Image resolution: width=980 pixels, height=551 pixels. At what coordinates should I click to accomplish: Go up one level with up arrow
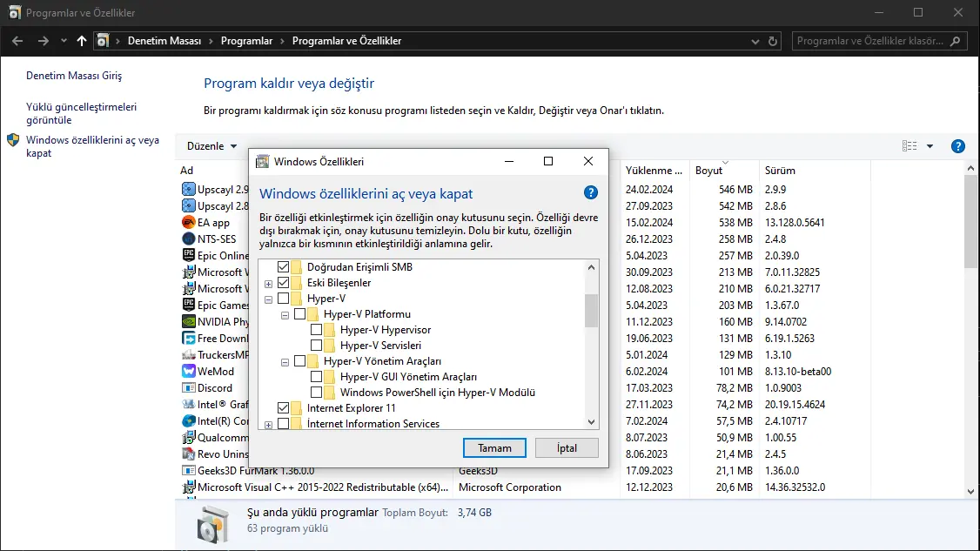point(81,41)
